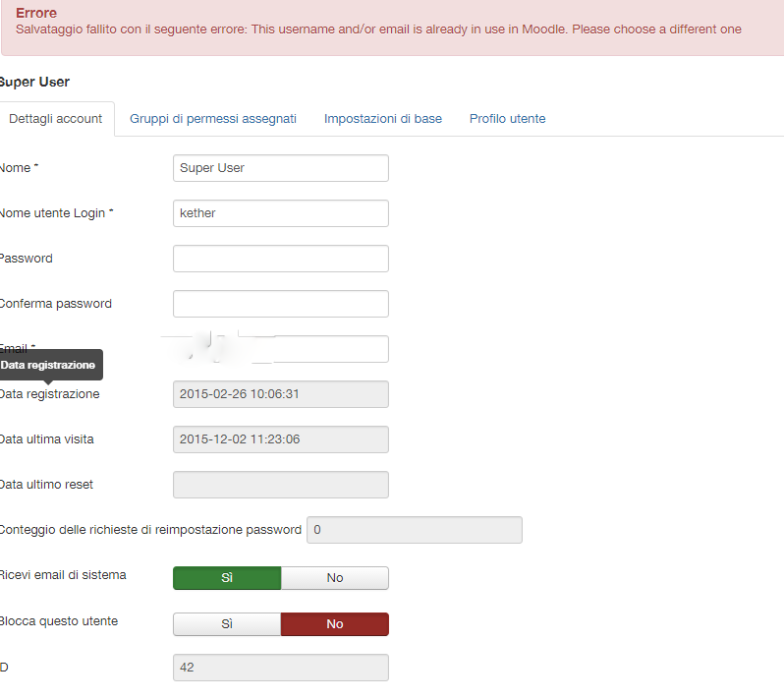Open the Impostazioni di base tab
This screenshot has height=700, width=784.
[383, 119]
